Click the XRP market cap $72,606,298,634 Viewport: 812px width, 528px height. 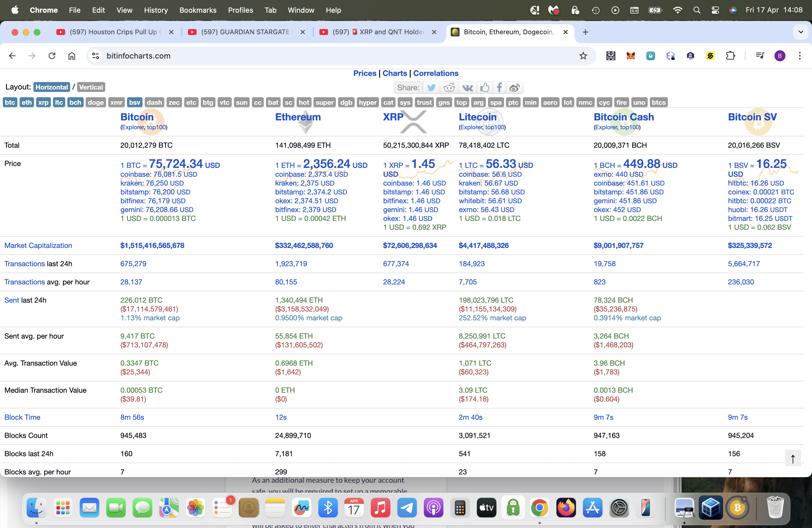coord(410,245)
